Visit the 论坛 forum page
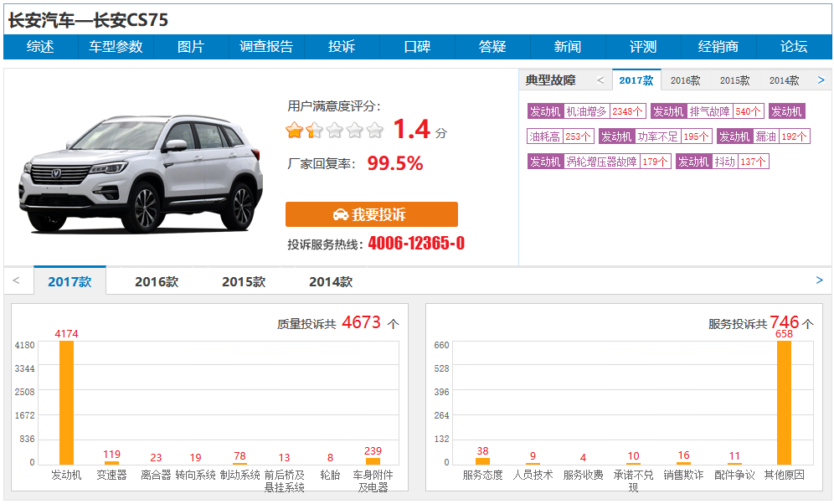 pyautogui.click(x=794, y=47)
